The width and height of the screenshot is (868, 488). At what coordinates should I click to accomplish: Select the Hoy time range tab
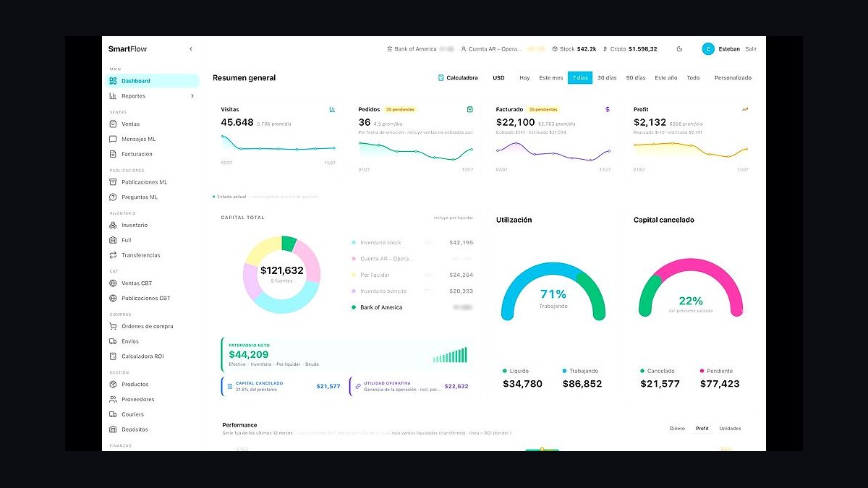pos(524,78)
